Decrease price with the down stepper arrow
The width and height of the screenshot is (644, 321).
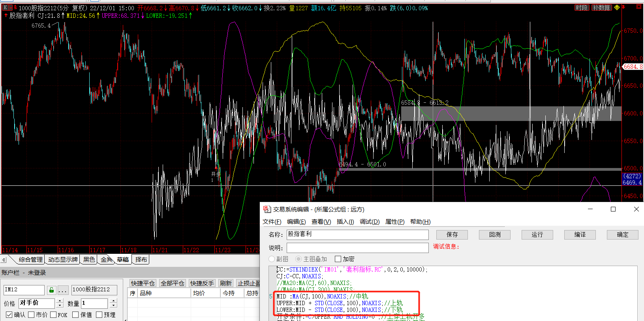click(x=60, y=306)
